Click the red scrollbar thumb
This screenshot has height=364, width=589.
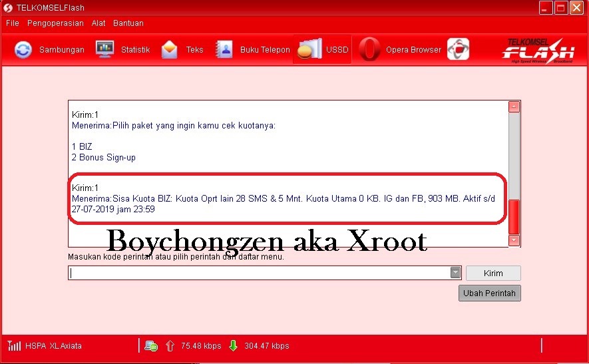[514, 217]
